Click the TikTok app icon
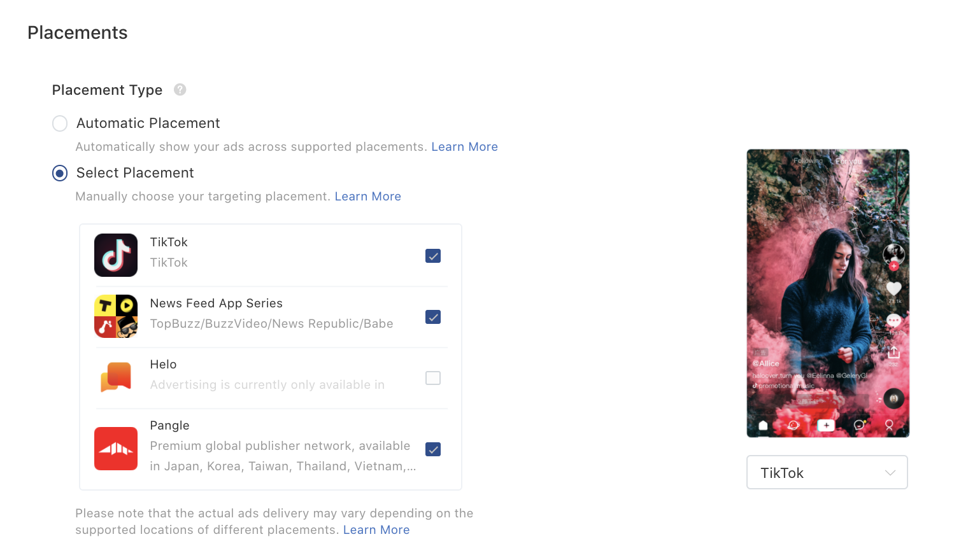 pyautogui.click(x=116, y=255)
